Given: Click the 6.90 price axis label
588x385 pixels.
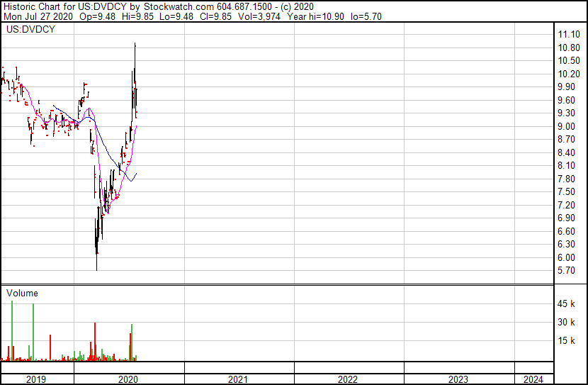Looking at the screenshot, I should [x=566, y=218].
